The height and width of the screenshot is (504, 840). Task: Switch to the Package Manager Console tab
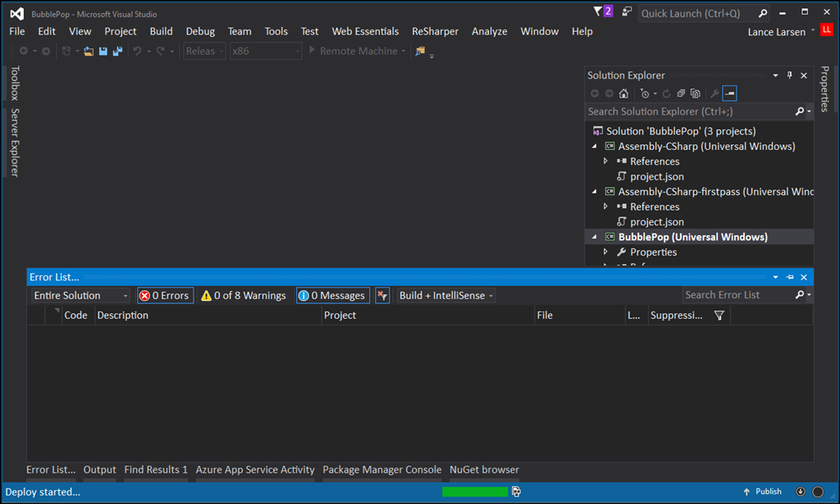[x=382, y=470]
